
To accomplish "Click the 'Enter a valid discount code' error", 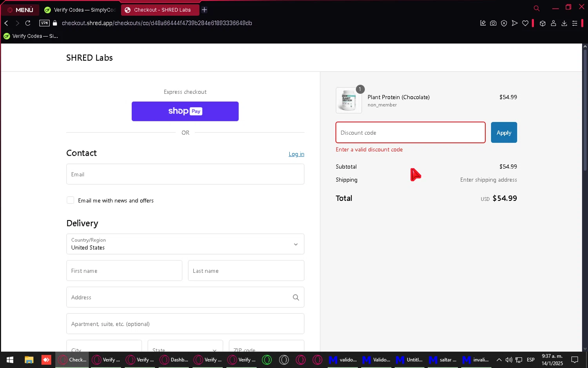I will (x=369, y=149).
